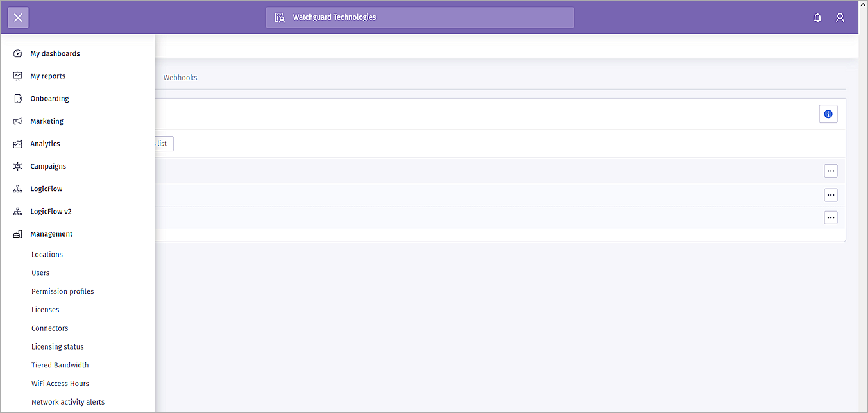Switch to the Webhooks tab
This screenshot has width=868, height=413.
pyautogui.click(x=180, y=77)
